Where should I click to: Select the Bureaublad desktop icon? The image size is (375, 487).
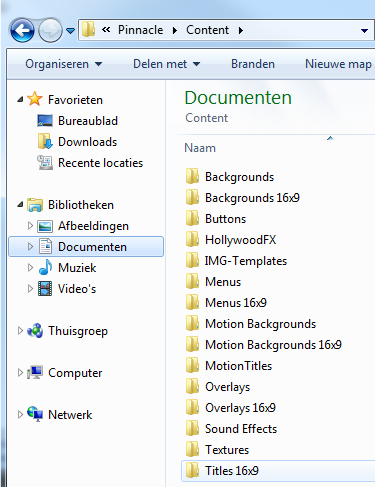point(45,121)
